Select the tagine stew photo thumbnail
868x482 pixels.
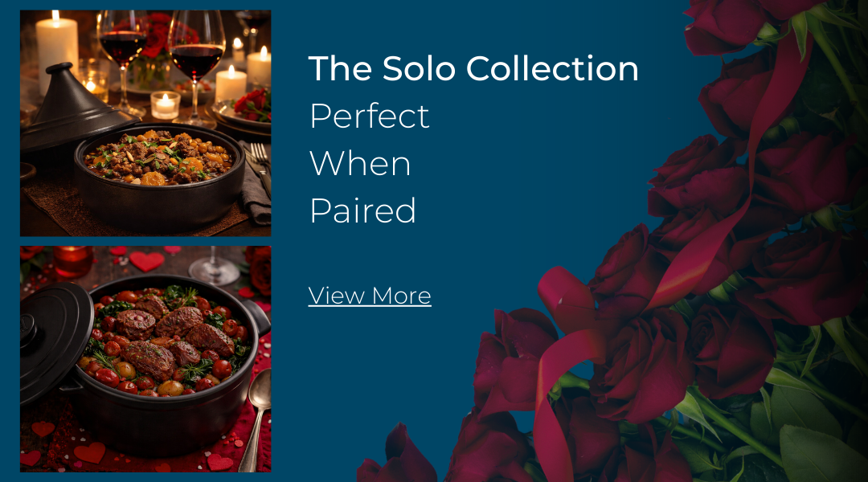click(145, 123)
